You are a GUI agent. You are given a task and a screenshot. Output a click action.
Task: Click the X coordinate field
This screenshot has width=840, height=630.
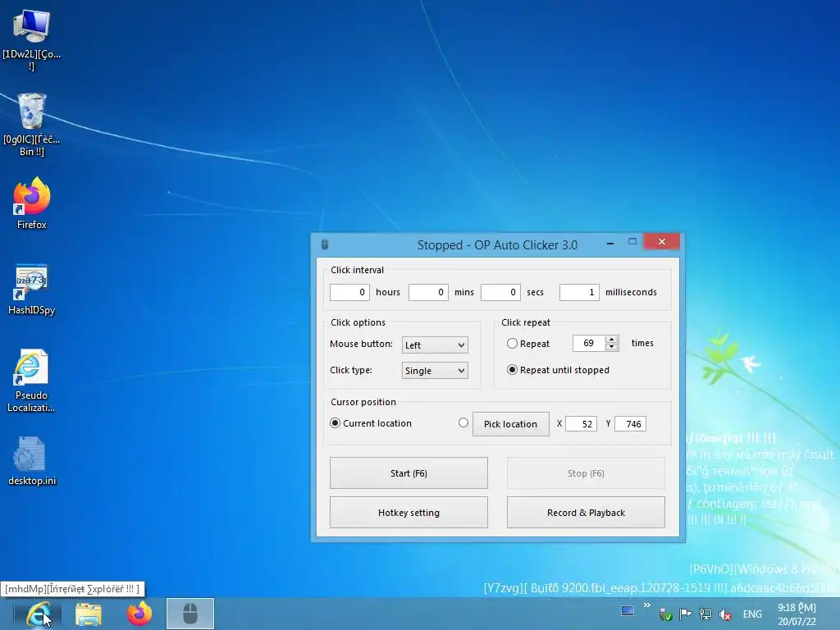[582, 424]
